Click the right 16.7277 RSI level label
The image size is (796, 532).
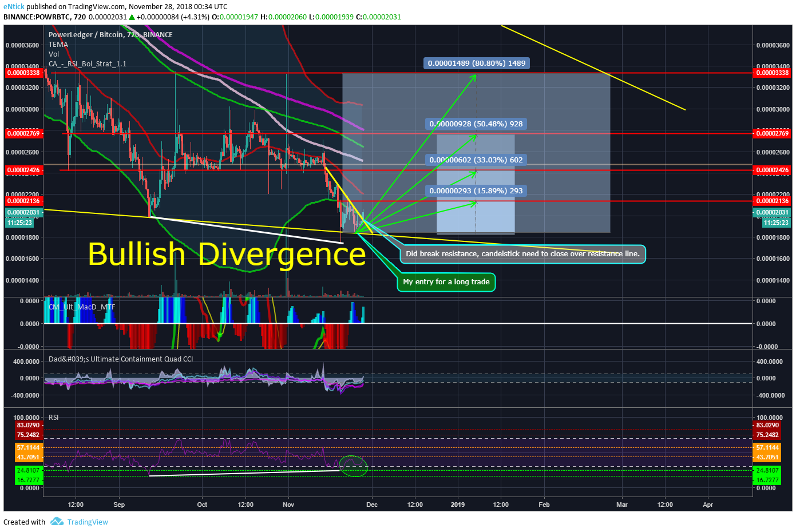[x=767, y=480]
